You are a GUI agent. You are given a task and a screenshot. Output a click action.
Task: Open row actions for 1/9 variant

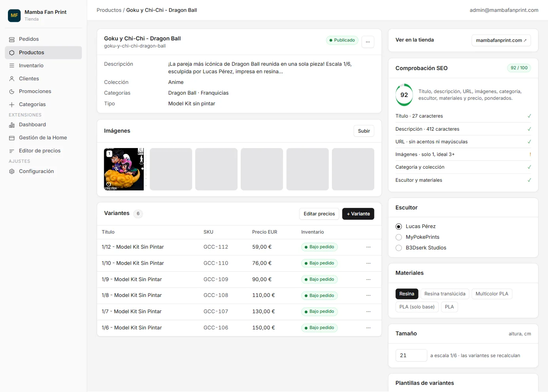368,280
